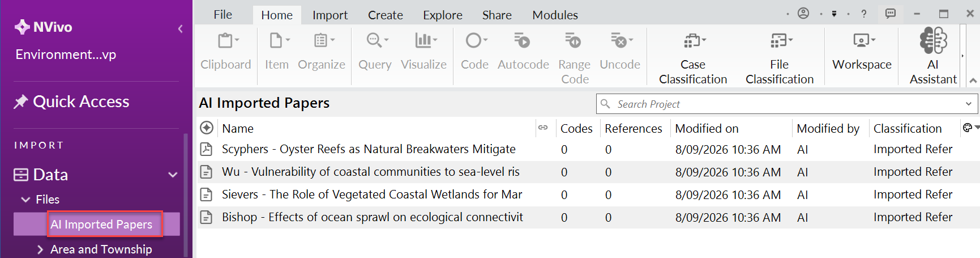Switch to the Modules tab
980x258 pixels.
point(555,15)
